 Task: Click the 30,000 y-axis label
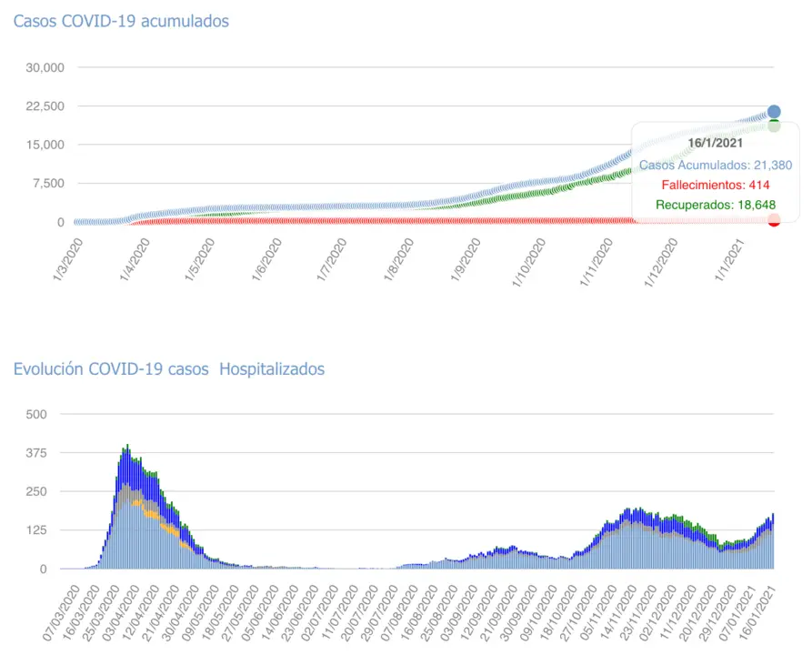pos(45,67)
